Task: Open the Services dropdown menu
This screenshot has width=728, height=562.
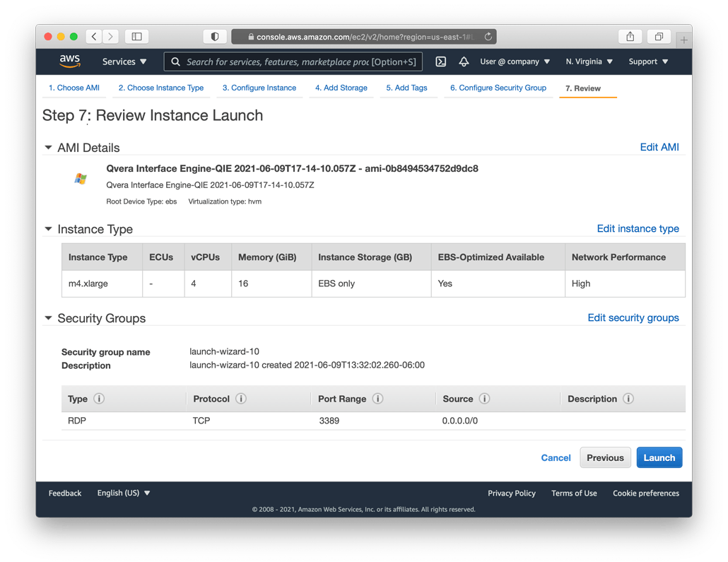Action: (124, 62)
